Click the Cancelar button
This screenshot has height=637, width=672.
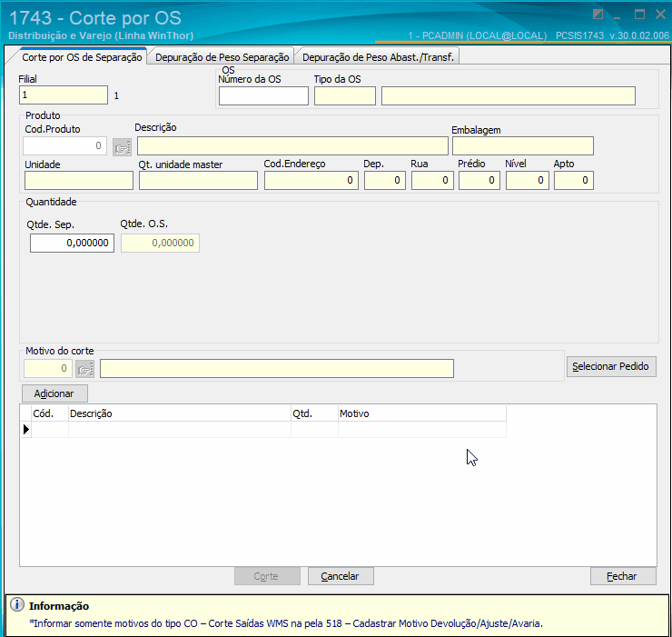(x=341, y=576)
